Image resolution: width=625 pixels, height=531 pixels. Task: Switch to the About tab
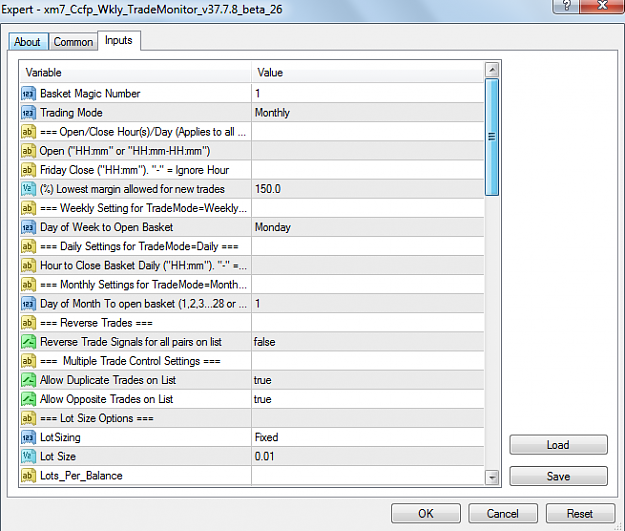pyautogui.click(x=28, y=42)
